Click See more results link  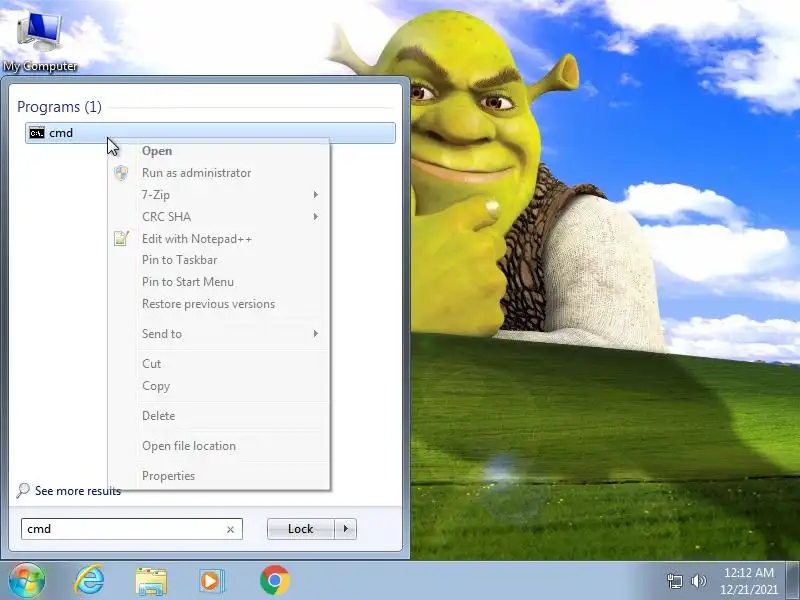pos(78,491)
